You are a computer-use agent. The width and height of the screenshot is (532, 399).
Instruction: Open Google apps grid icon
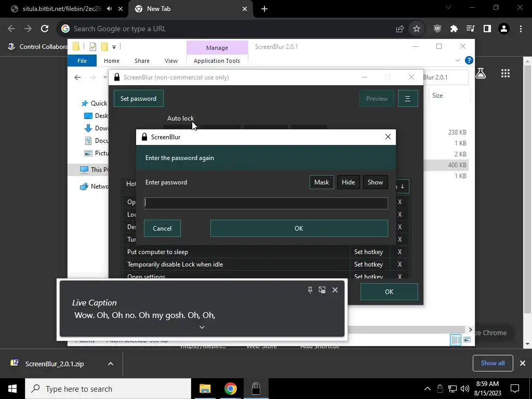505,73
